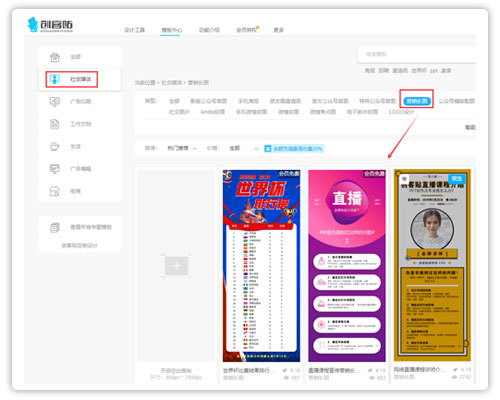Favorite the yellow course template via heart

[404, 179]
